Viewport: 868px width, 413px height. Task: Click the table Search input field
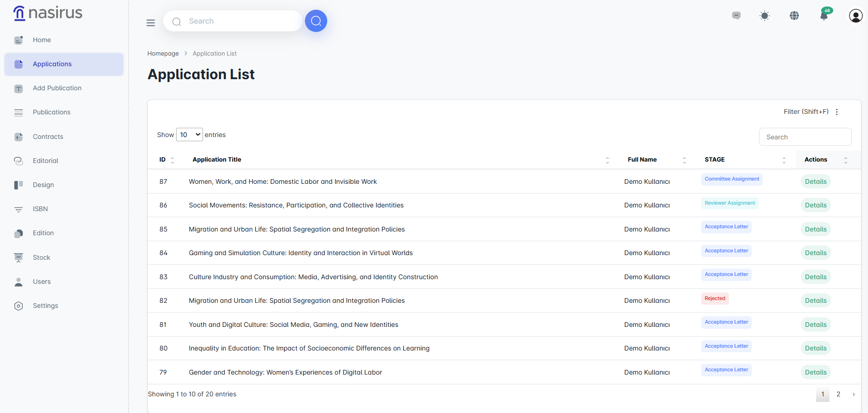point(805,137)
